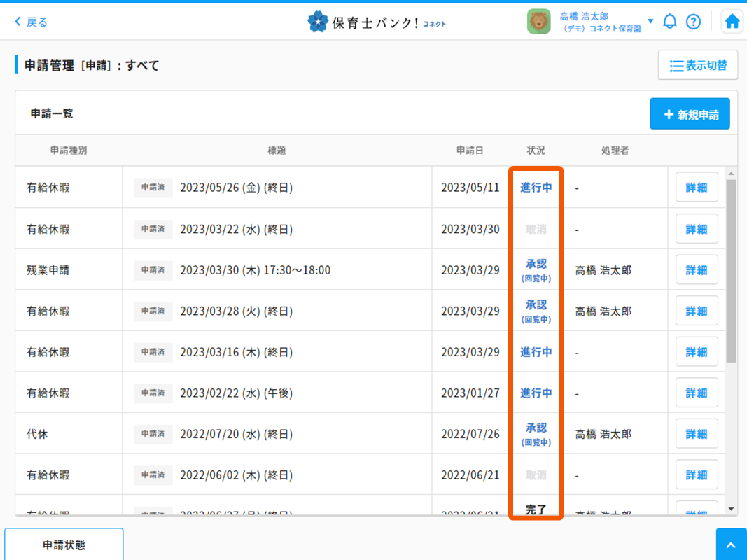Image resolution: width=747 pixels, height=560 pixels.
Task: Click the 新規申請 button
Action: pos(690,114)
